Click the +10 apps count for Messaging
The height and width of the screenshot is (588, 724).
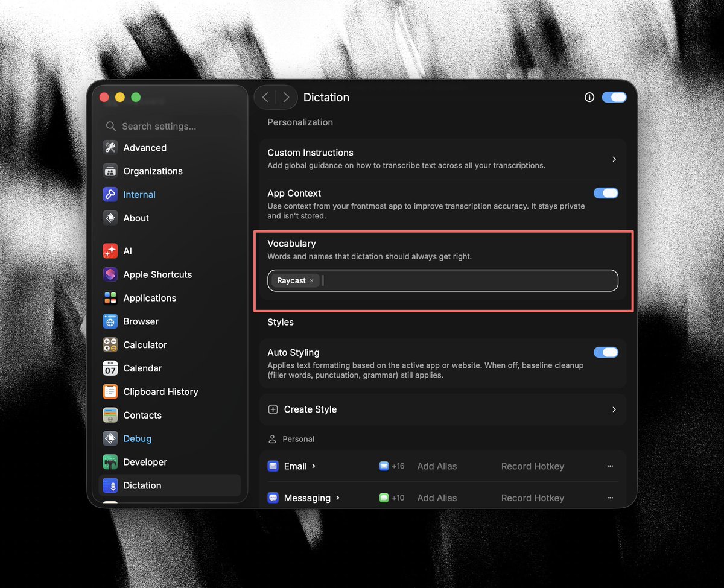click(398, 498)
